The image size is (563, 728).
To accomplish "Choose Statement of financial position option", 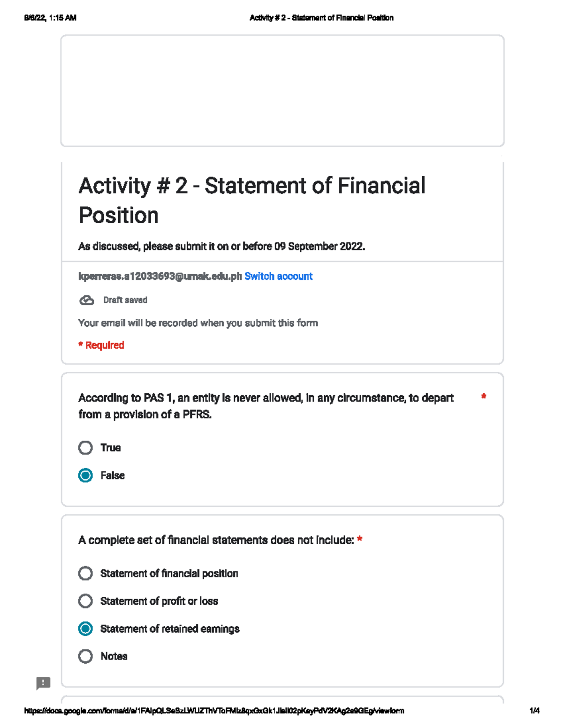I will click(85, 573).
